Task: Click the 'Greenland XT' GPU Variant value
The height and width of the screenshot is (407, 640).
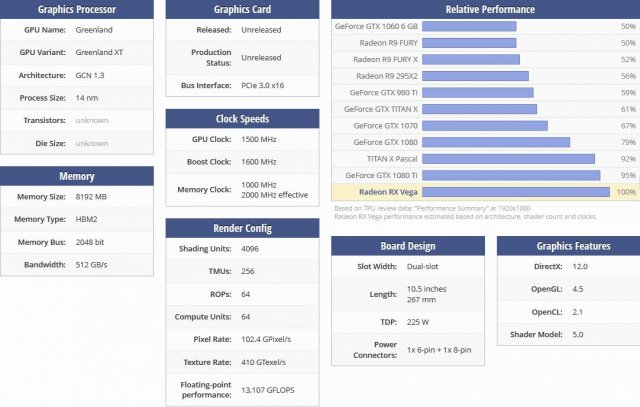Action: tap(99, 52)
